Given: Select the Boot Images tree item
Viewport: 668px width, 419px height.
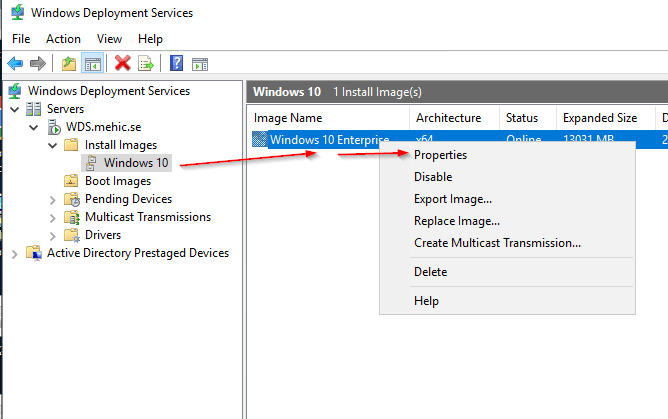Looking at the screenshot, I should pyautogui.click(x=118, y=181).
